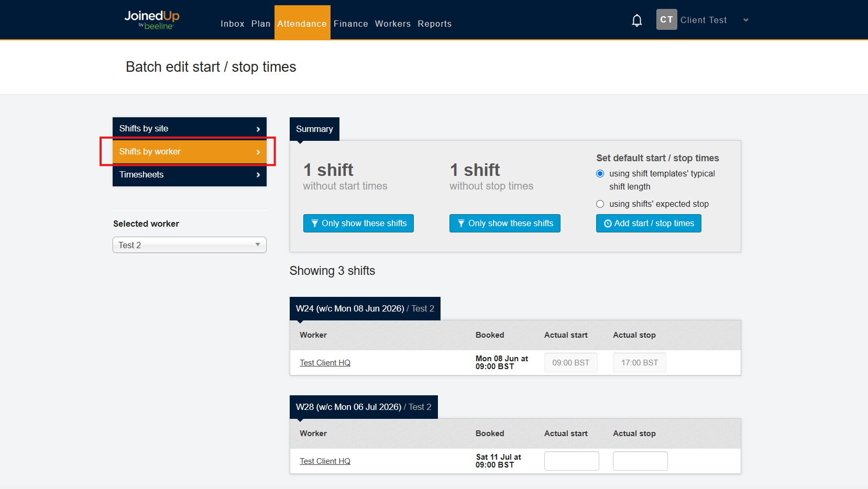Image resolution: width=868 pixels, height=489 pixels.
Task: Click empty Actual stop field for Sat 11 Jul
Action: [x=640, y=461]
